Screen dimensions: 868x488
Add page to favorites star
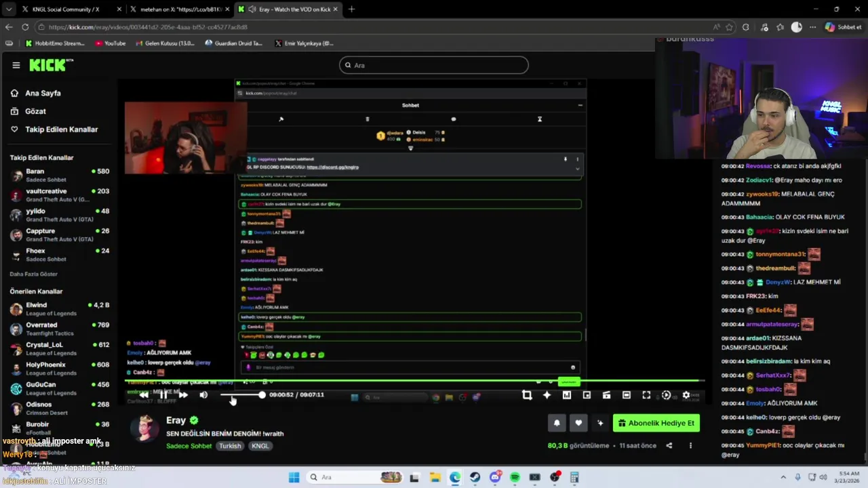[x=729, y=27]
